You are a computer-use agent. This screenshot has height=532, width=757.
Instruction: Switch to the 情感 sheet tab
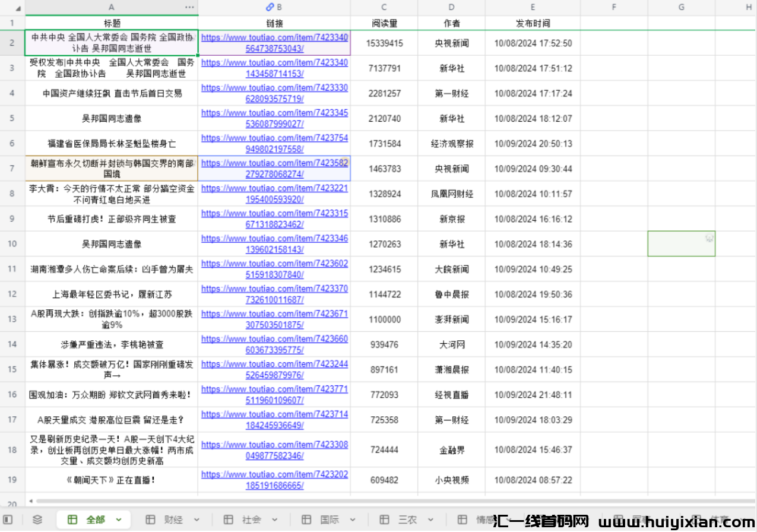485,519
